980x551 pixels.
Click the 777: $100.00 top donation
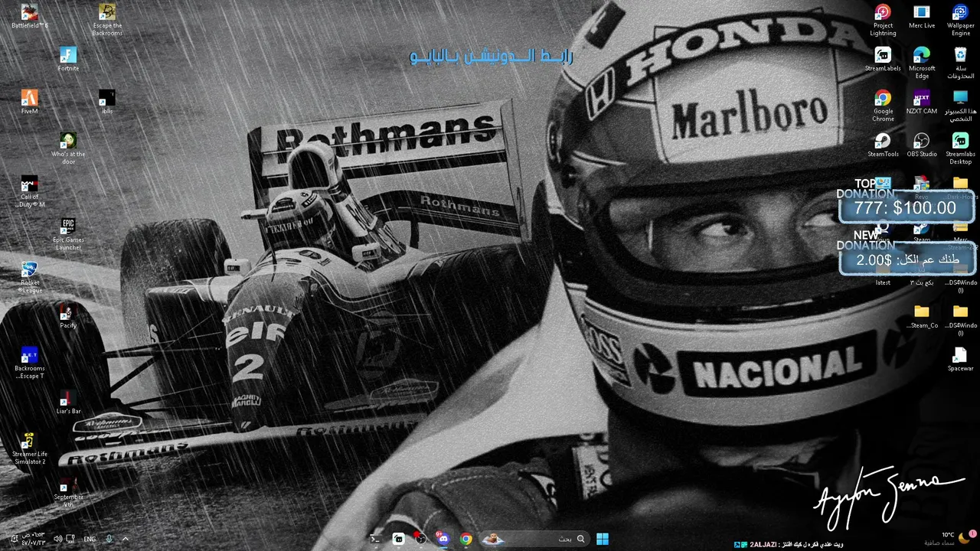pyautogui.click(x=905, y=207)
